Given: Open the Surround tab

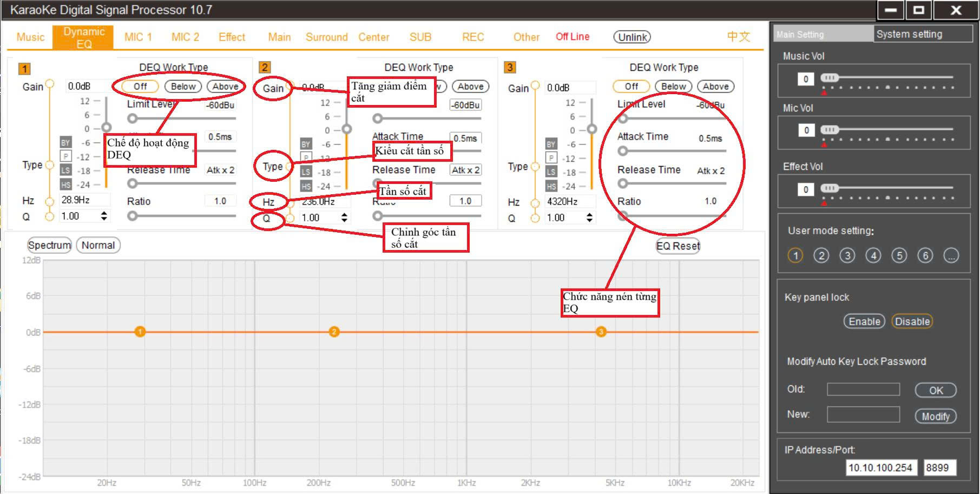Looking at the screenshot, I should click(x=326, y=37).
